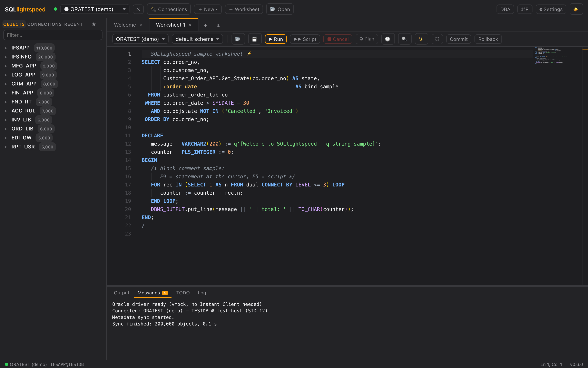Expand the ORD_LIB schema node
Screen dimensions: 588x368
6,129
